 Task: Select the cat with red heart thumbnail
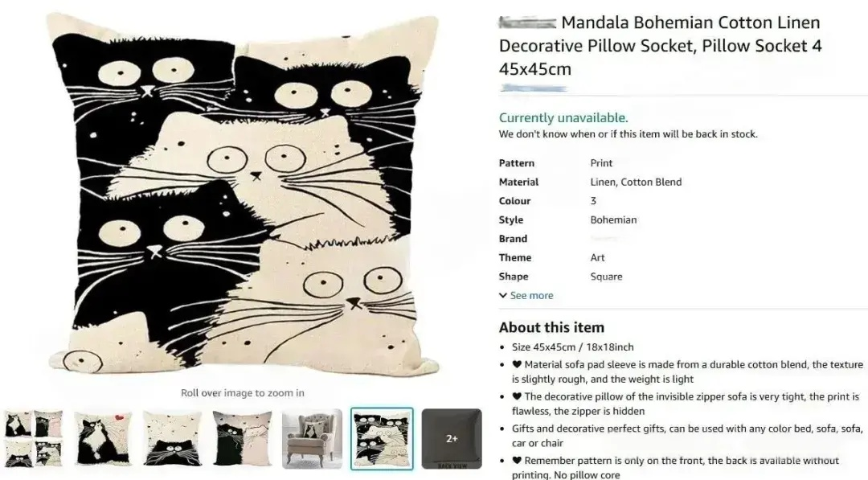(x=103, y=438)
